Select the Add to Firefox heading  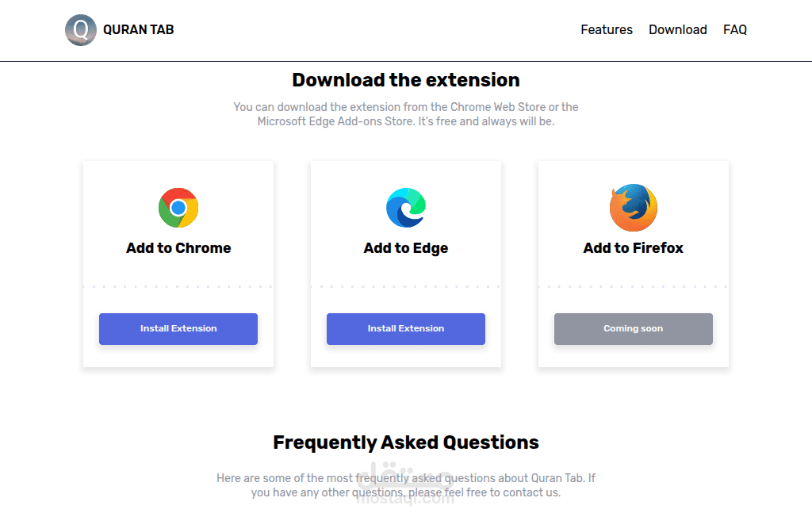634,248
